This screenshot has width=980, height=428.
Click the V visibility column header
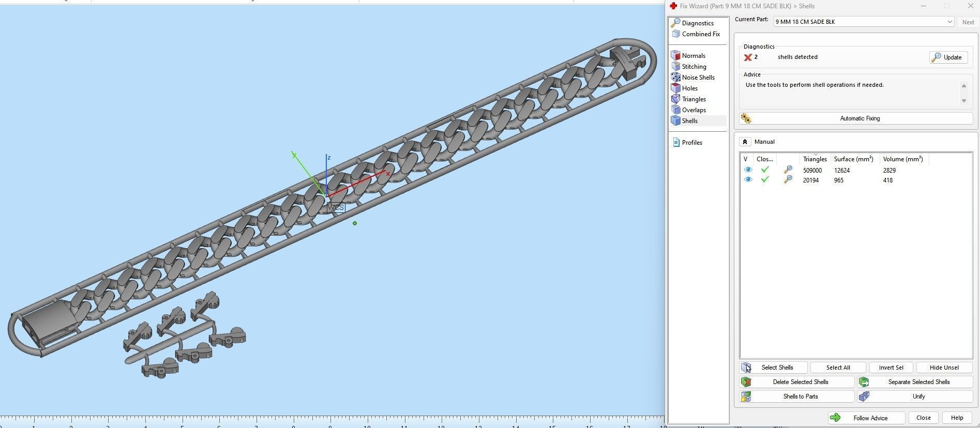[745, 159]
